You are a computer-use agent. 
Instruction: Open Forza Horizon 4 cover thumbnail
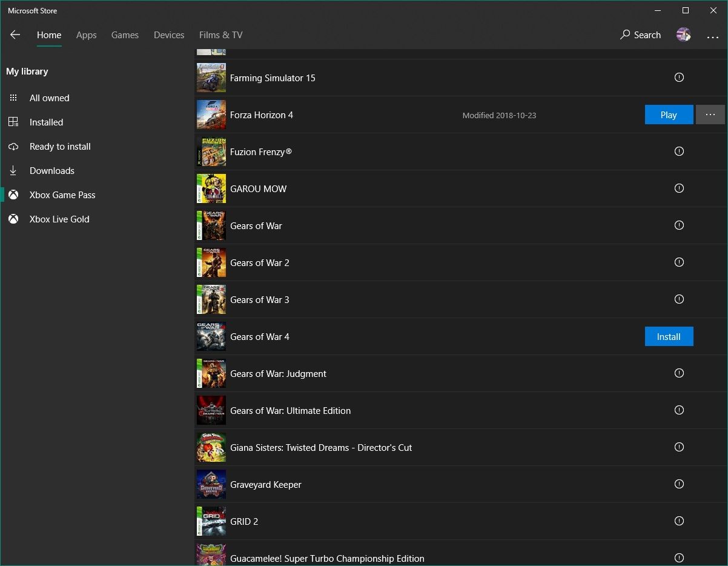pyautogui.click(x=211, y=115)
